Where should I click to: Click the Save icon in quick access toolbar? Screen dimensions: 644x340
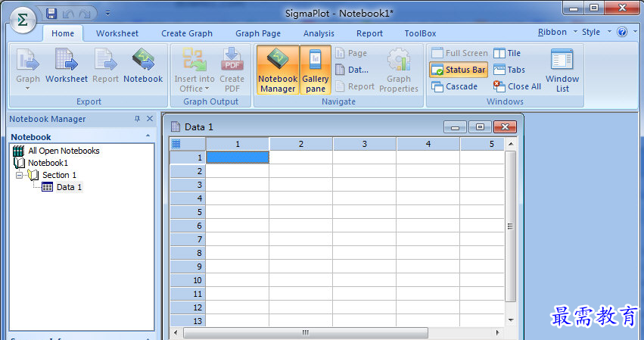tap(51, 14)
